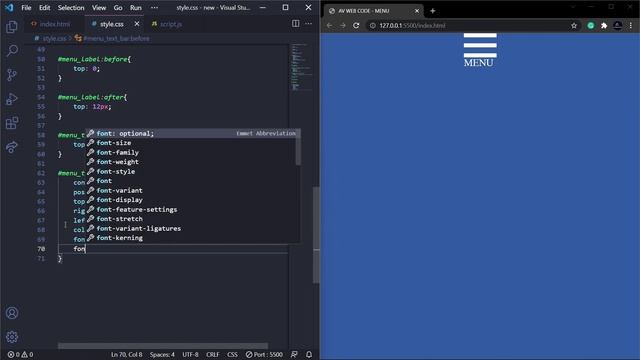Reload the page in Chrome
The width and height of the screenshot is (640, 360).
356,25
